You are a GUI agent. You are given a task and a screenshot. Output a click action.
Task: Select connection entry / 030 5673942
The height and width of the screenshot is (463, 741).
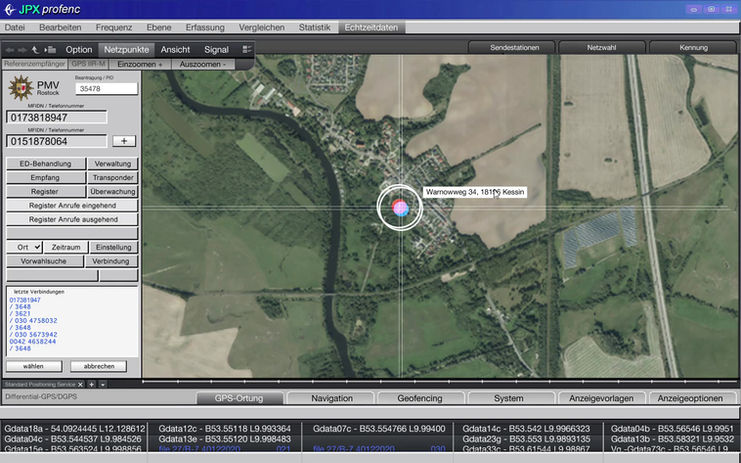click(x=33, y=334)
